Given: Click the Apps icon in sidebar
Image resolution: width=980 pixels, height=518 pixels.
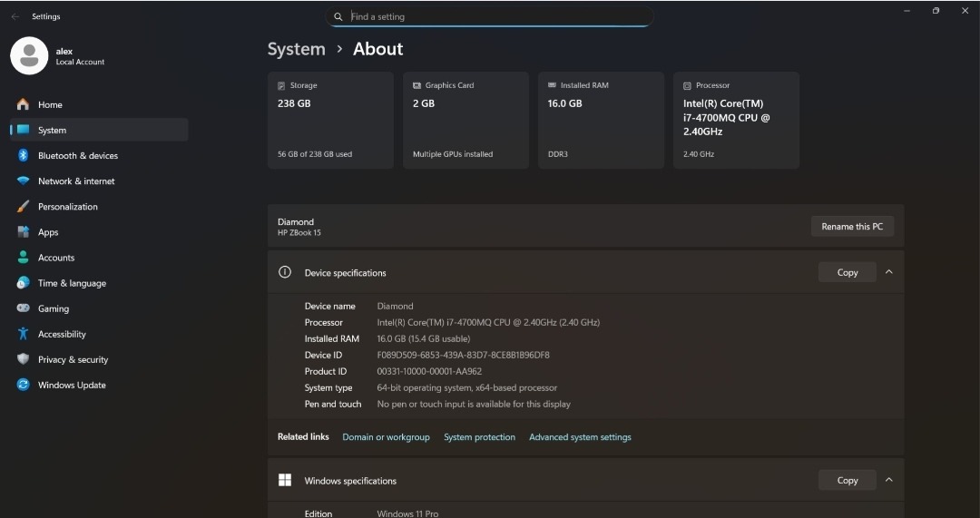Looking at the screenshot, I should click(23, 232).
